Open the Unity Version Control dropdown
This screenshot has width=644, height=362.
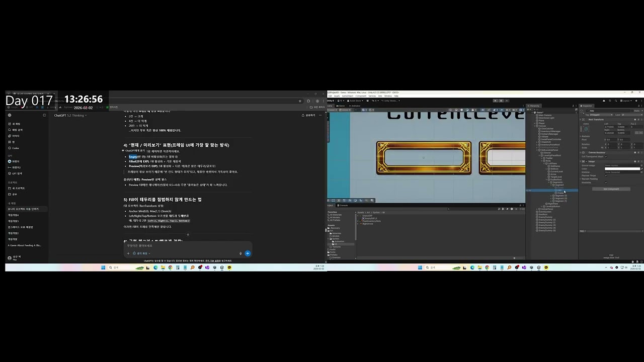click(x=391, y=101)
